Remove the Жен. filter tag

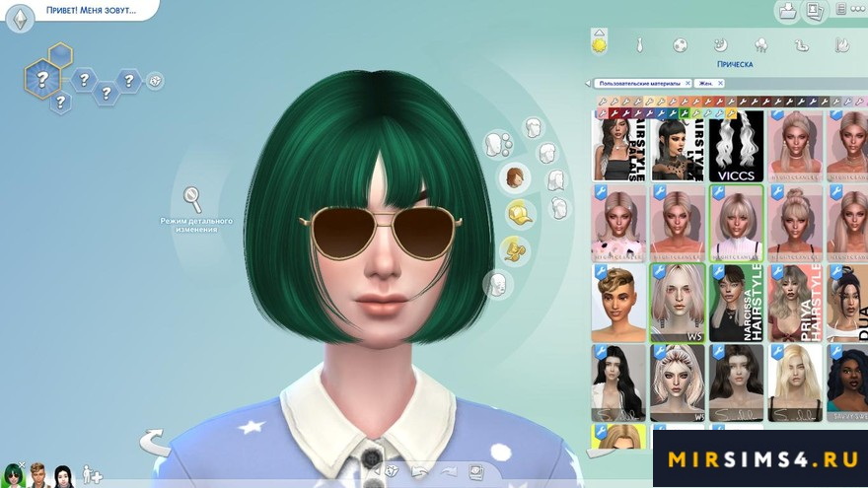coord(720,83)
